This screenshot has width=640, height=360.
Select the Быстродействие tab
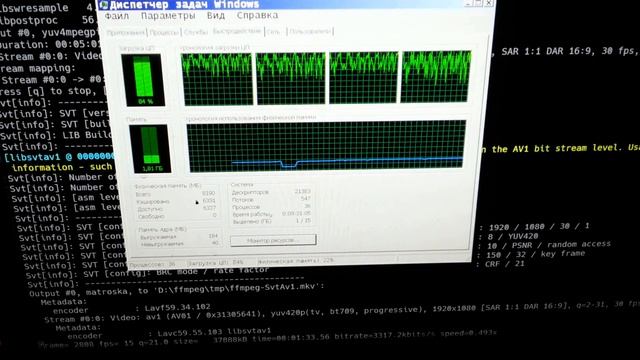click(237, 31)
